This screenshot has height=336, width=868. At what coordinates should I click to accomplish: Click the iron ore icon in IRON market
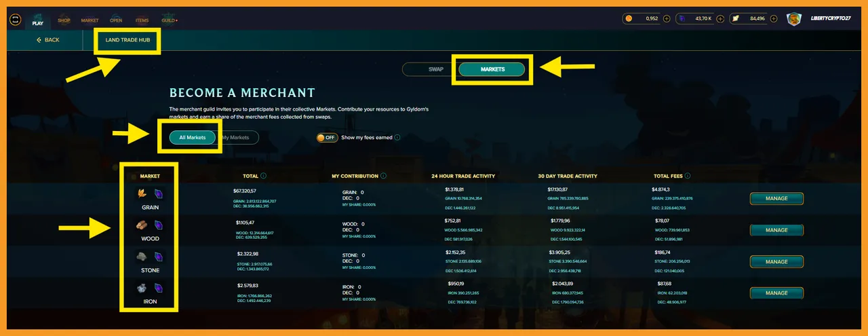(142, 288)
